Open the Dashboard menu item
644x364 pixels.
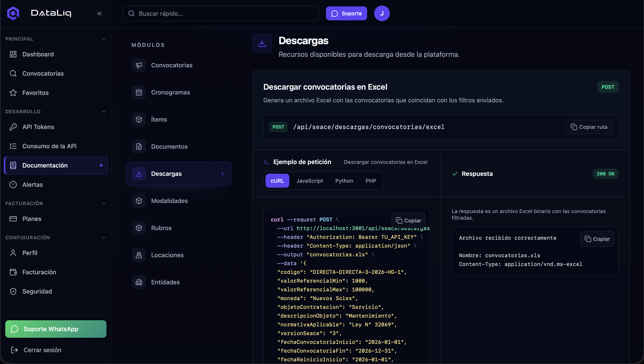point(56,54)
